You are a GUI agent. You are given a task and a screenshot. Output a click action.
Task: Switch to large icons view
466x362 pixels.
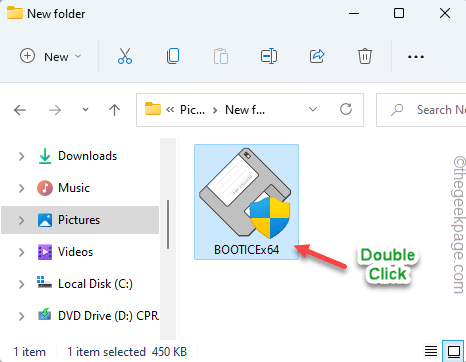(453, 351)
